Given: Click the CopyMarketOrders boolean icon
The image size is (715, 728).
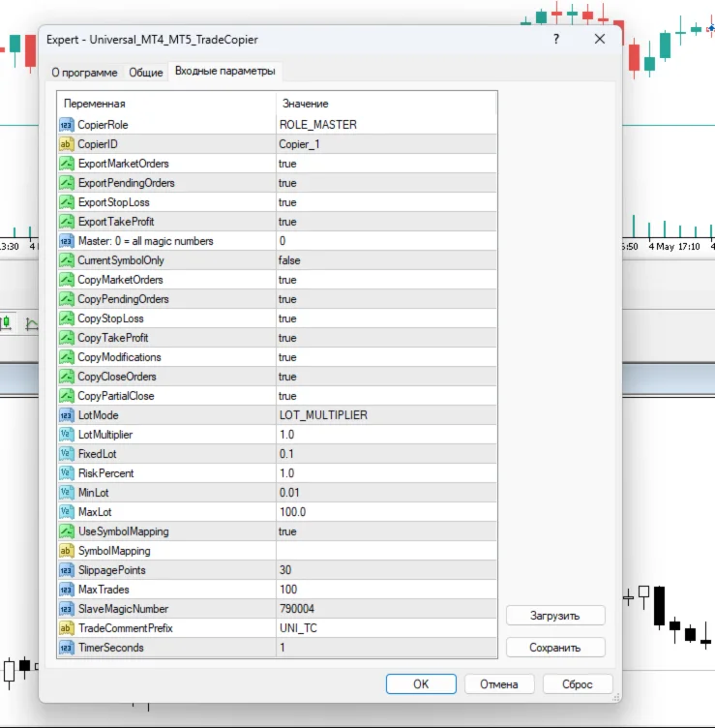Looking at the screenshot, I should [x=67, y=280].
